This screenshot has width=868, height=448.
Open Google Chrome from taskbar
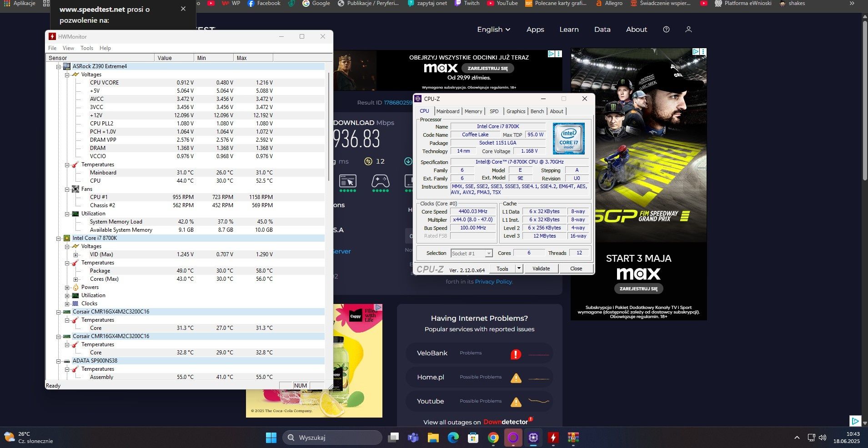pyautogui.click(x=493, y=438)
